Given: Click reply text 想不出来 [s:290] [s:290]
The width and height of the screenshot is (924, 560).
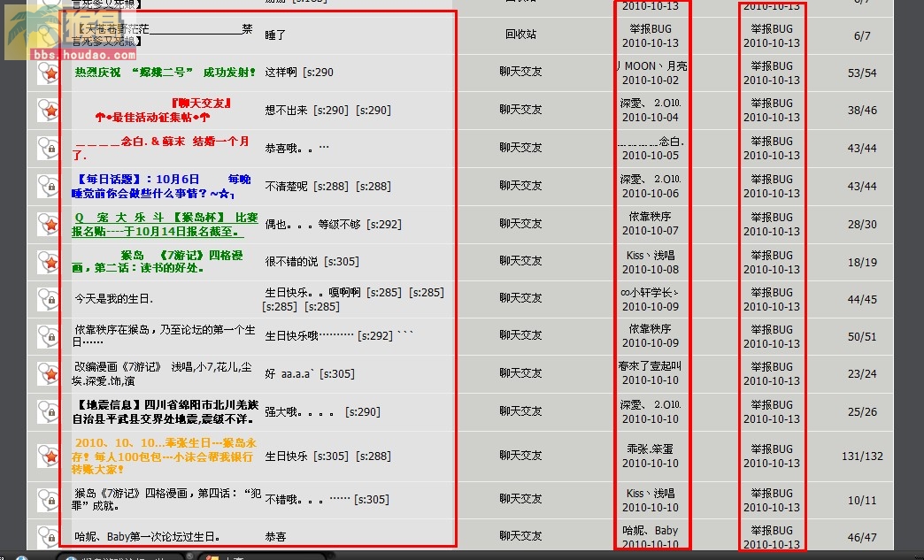Looking at the screenshot, I should [327, 110].
